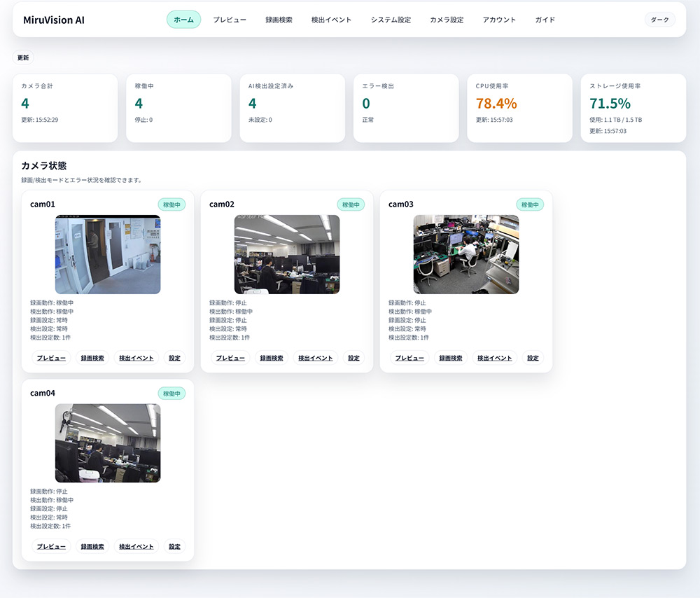
Task: Open 設定 for cam04
Action: [174, 546]
